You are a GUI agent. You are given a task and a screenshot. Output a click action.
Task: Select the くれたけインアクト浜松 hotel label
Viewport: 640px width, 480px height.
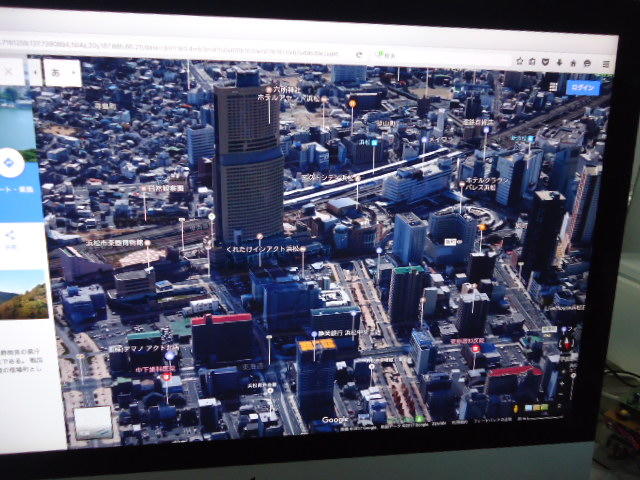[263, 249]
